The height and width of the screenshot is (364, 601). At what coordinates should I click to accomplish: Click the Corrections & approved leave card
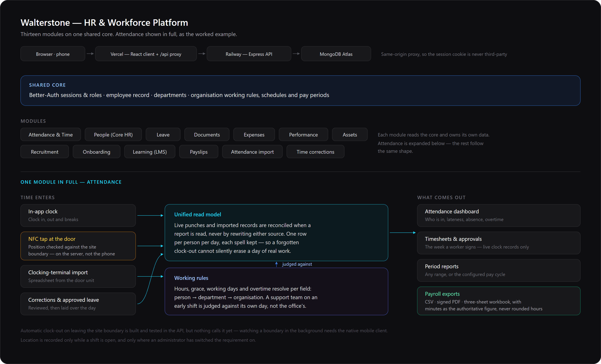(x=78, y=304)
